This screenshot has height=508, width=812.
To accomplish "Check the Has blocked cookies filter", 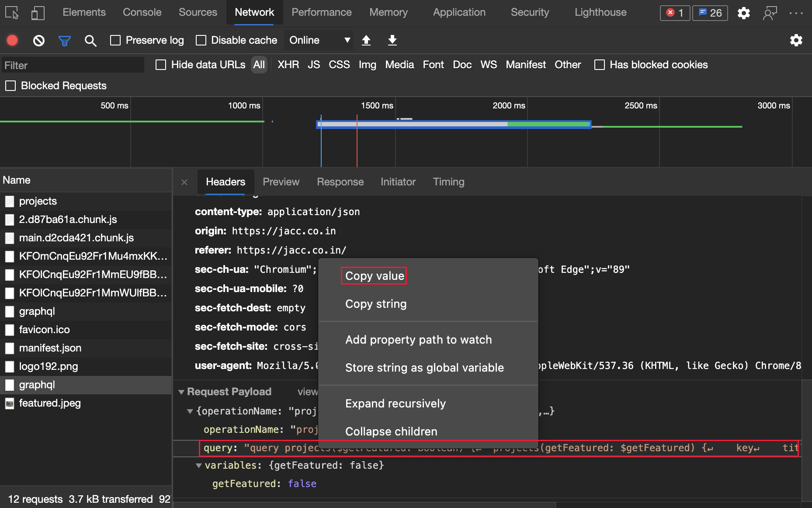I will click(599, 65).
